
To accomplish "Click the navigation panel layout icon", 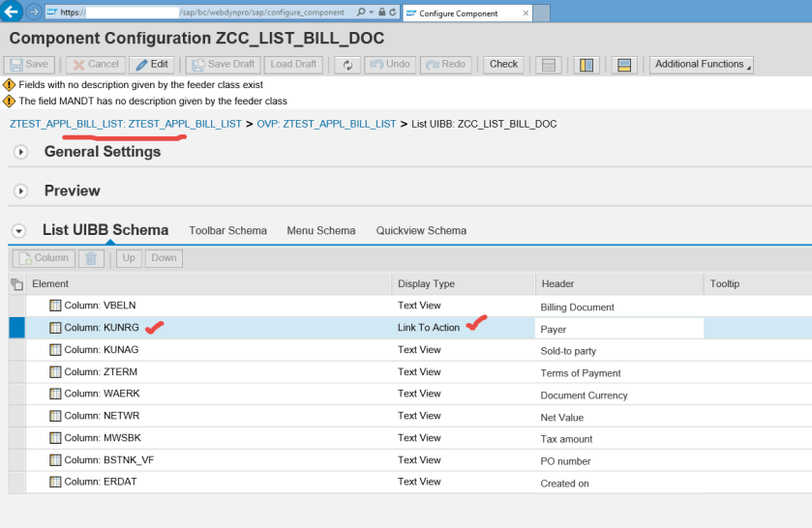I will click(586, 65).
